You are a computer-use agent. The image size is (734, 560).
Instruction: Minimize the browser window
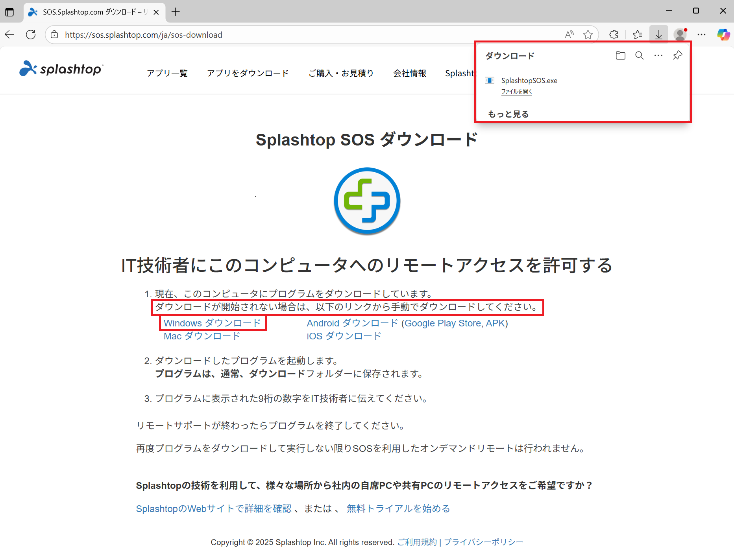[669, 11]
